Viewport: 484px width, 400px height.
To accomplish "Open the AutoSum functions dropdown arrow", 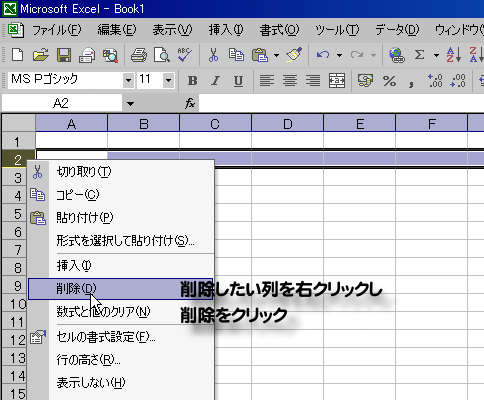I will [x=436, y=55].
